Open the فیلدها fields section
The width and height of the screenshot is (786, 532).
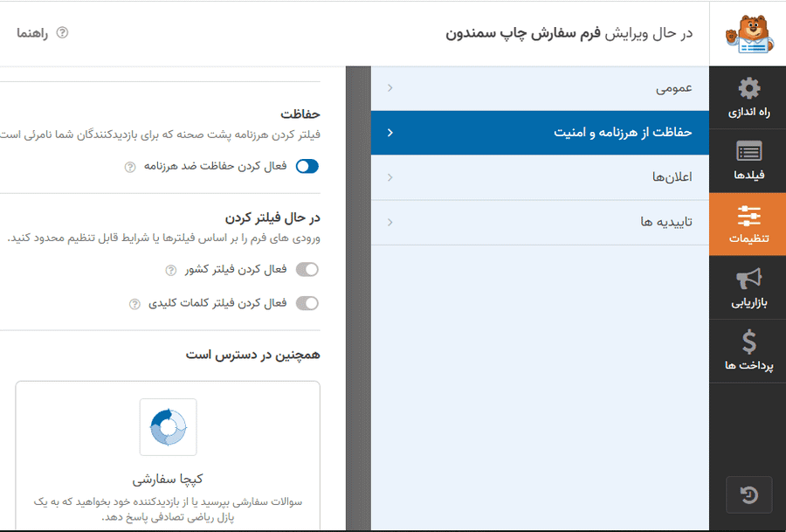(x=748, y=161)
